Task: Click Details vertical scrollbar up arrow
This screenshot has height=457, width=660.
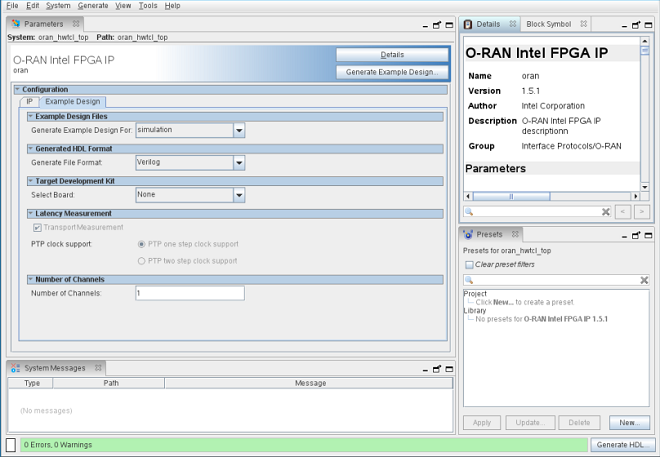Action: 644,41
